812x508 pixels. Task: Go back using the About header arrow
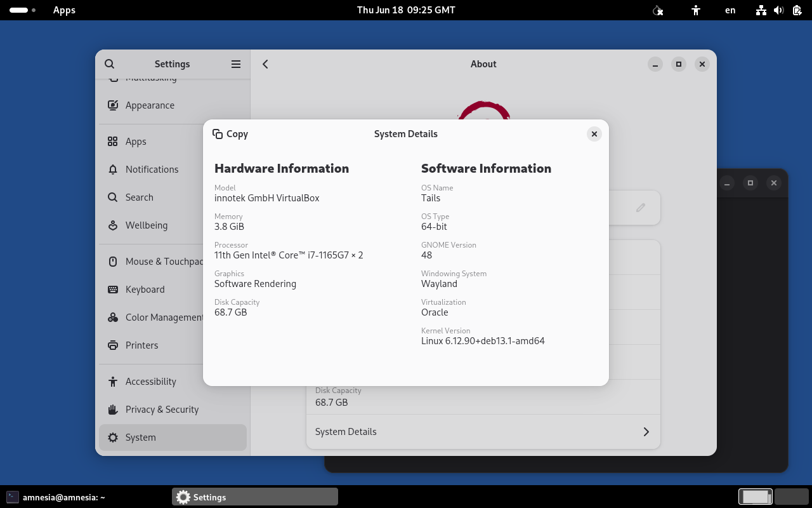pyautogui.click(x=265, y=64)
